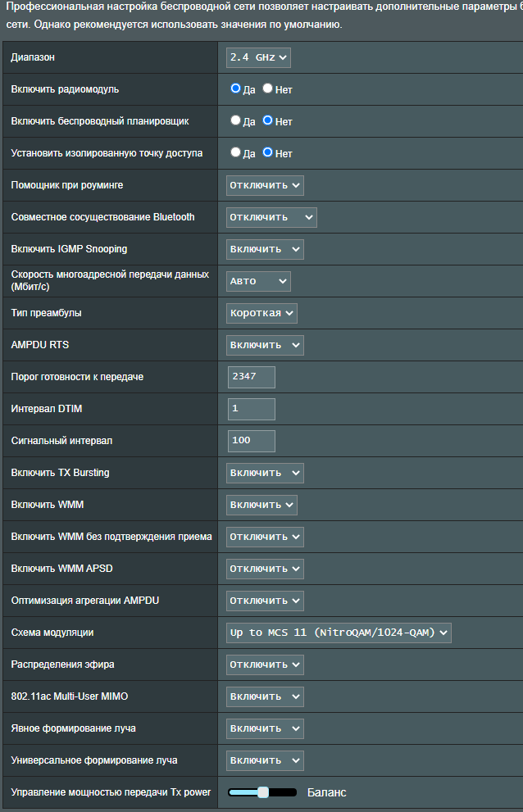Click the Порог готовности к передаче field

point(252,377)
